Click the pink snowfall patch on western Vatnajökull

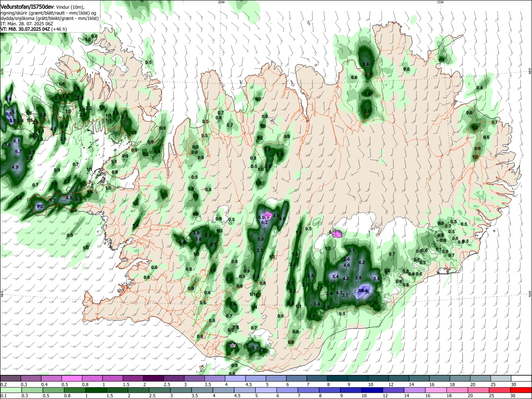pos(337,234)
